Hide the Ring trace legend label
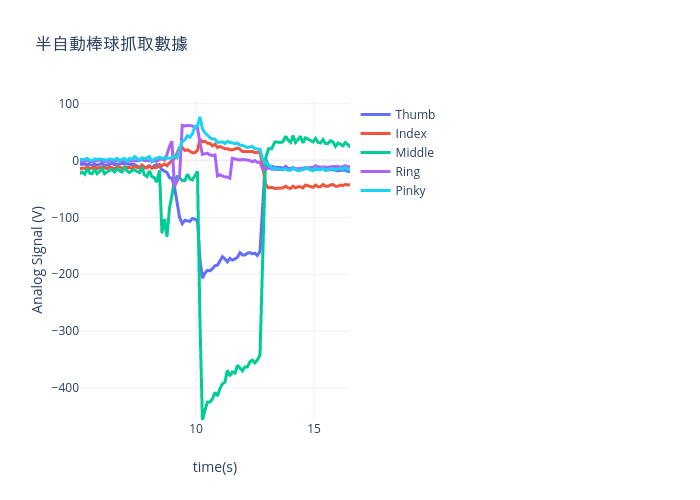Image resolution: width=700 pixels, height=500 pixels. coord(407,172)
